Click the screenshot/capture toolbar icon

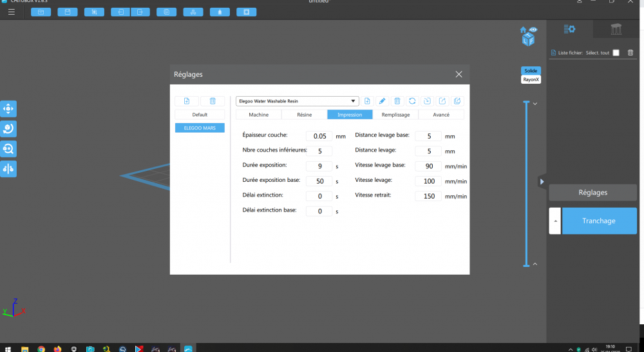click(x=95, y=12)
